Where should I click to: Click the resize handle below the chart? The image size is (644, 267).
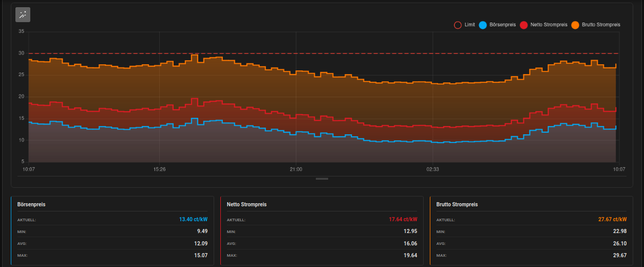(x=322, y=179)
